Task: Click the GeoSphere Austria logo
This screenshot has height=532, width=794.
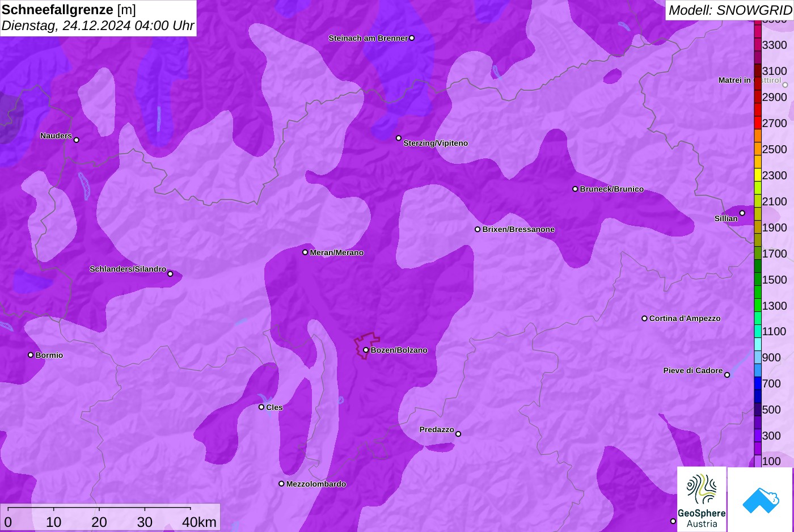Action: 702,499
